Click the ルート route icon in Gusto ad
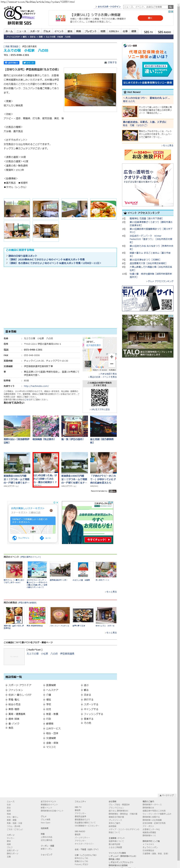 42,538
